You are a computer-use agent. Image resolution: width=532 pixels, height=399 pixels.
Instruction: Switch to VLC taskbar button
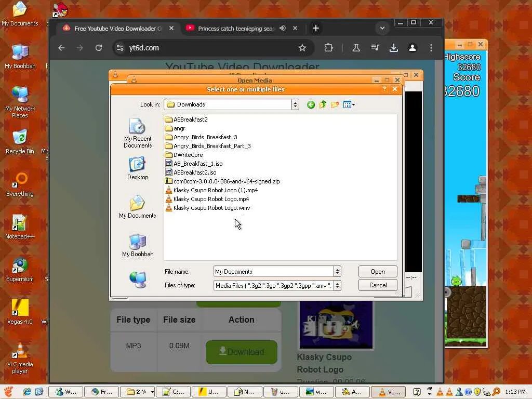click(x=388, y=392)
